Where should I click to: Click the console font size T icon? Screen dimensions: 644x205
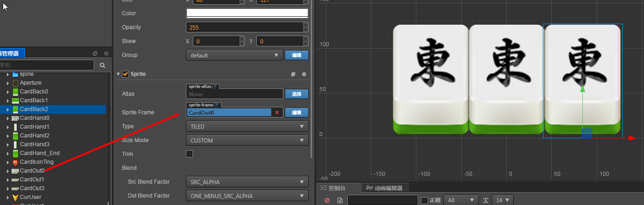pos(485,200)
